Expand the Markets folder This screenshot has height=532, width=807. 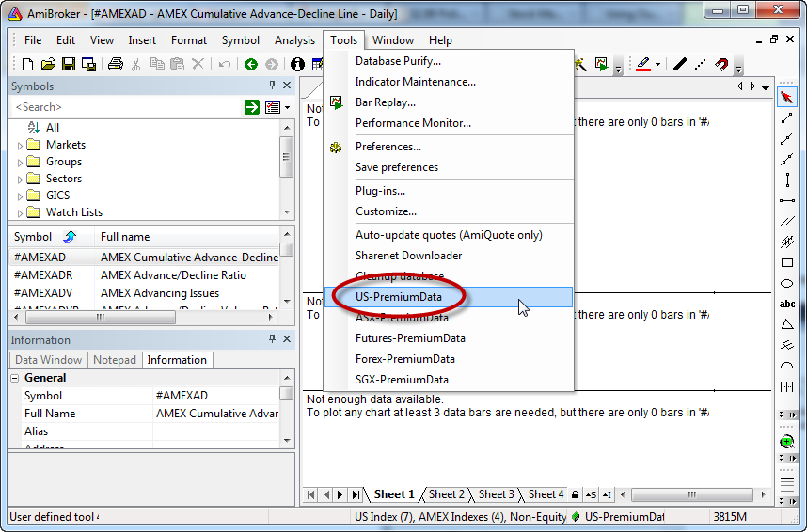20,146
